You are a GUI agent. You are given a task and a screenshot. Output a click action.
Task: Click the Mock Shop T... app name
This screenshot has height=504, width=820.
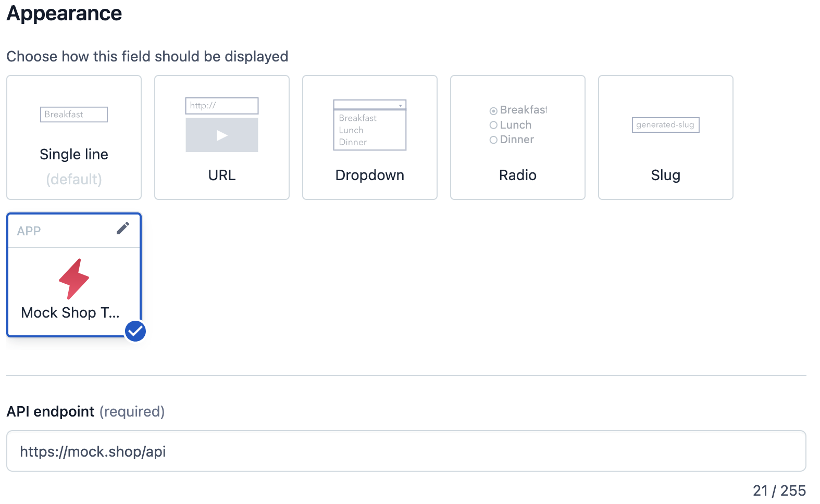(x=70, y=313)
